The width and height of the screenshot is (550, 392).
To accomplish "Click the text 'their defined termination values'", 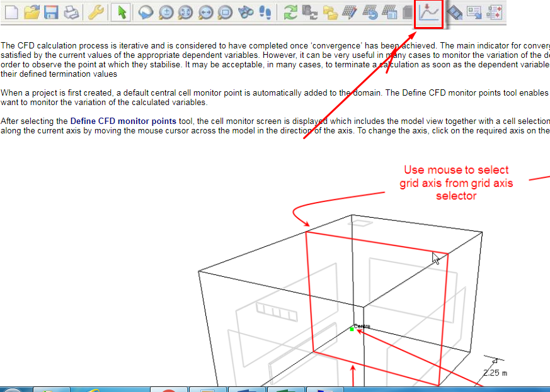I will [x=59, y=74].
